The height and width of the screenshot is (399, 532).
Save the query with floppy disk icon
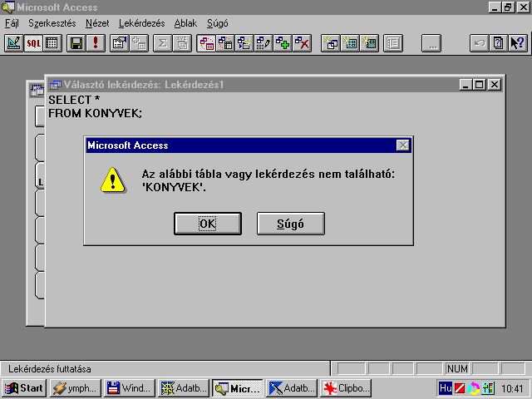click(x=76, y=43)
